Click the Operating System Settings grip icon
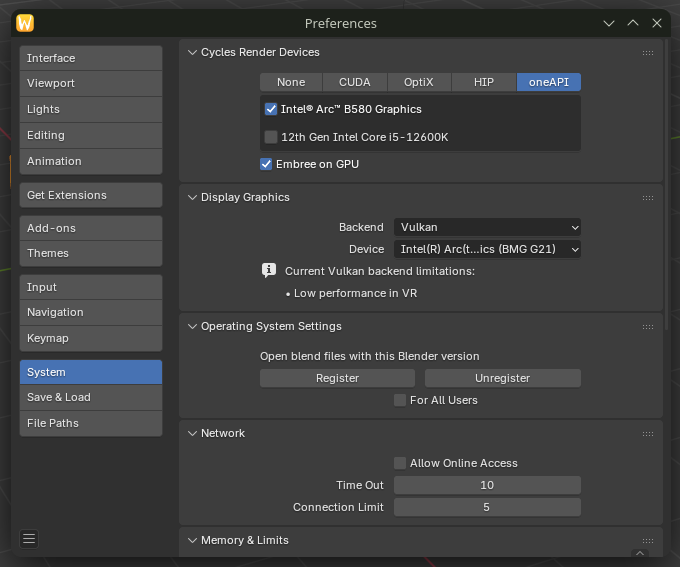 coord(648,326)
